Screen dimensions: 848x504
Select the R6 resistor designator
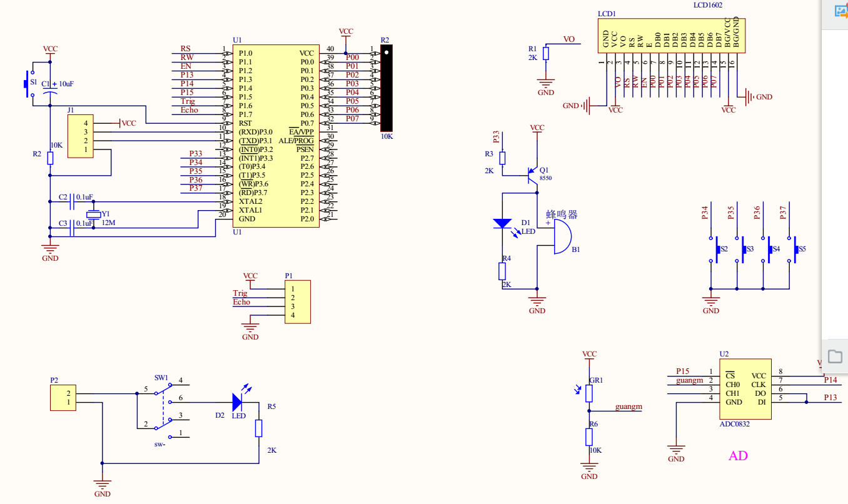coord(594,424)
